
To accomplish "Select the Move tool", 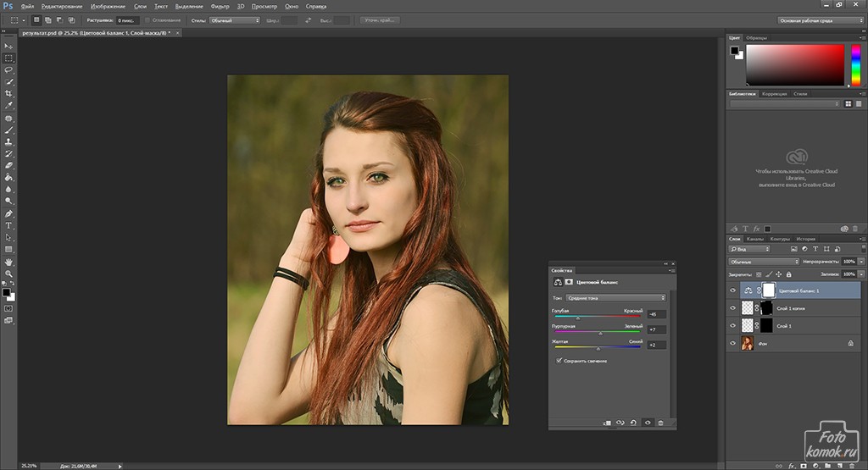I will 8,47.
